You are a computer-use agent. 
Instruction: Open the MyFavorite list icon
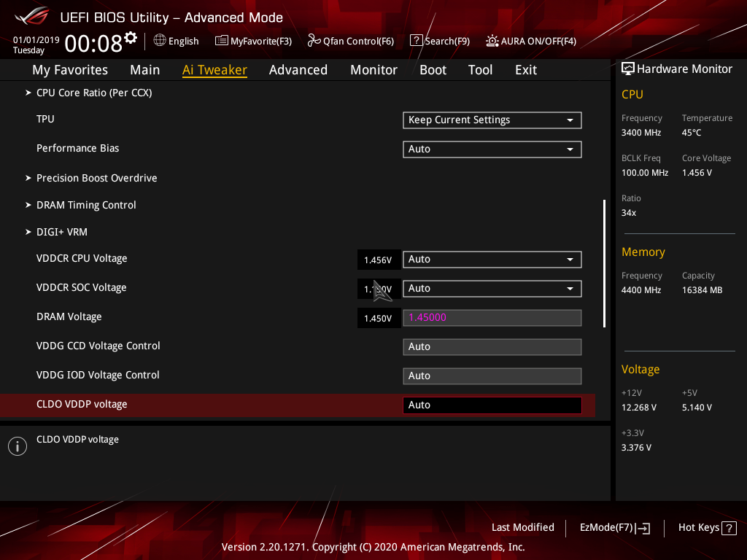coord(221,41)
